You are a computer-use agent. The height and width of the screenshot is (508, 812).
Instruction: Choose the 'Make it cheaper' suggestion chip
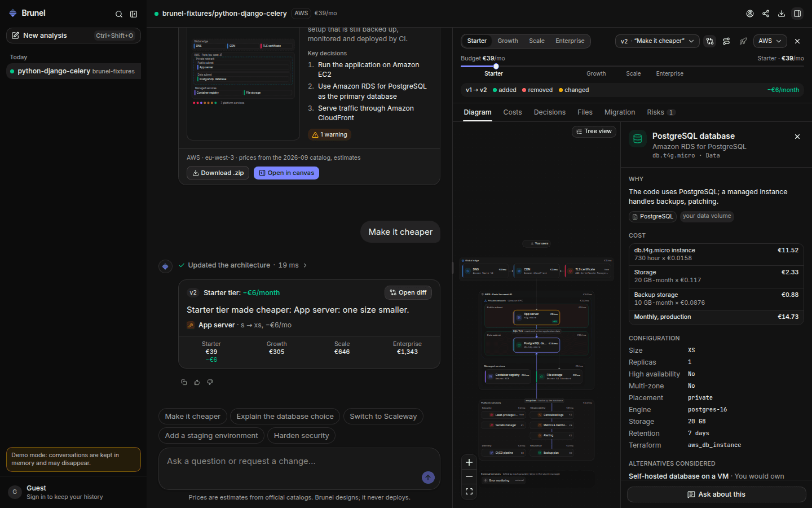(193, 417)
